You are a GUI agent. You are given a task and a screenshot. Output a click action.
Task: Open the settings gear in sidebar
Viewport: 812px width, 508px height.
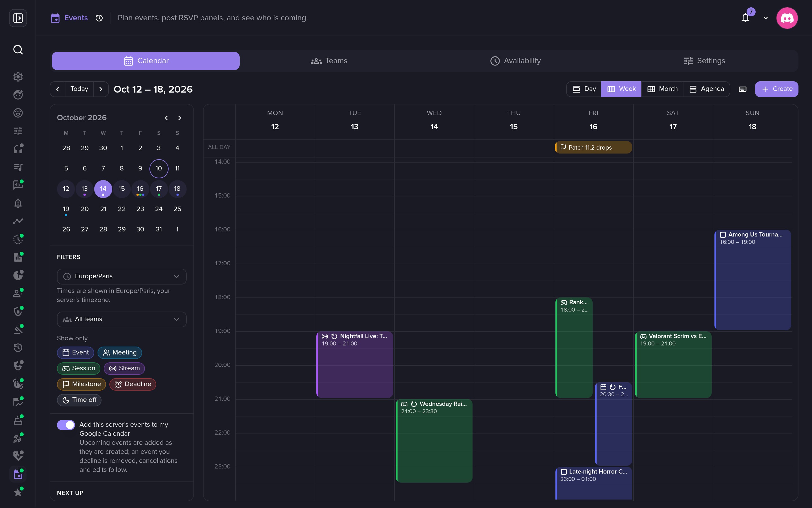(18, 76)
